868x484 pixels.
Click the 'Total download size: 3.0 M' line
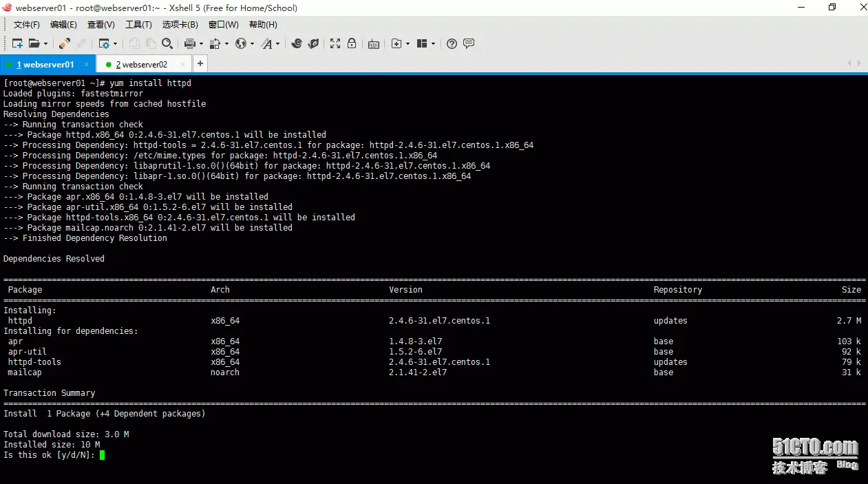(66, 434)
